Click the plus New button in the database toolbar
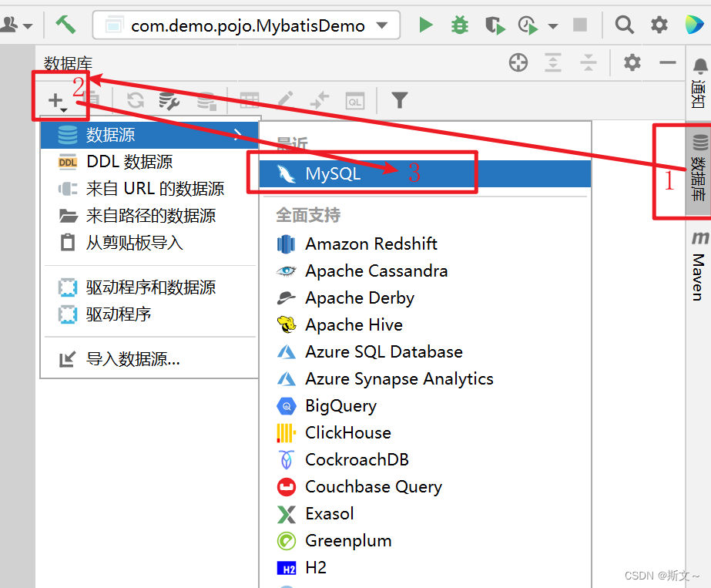This screenshot has height=588, width=711. point(57,101)
